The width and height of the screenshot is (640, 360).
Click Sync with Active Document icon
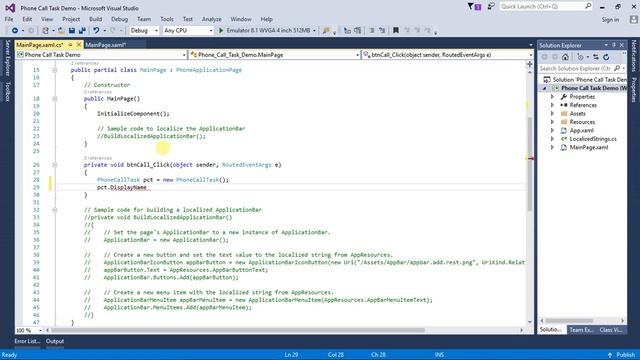click(596, 57)
